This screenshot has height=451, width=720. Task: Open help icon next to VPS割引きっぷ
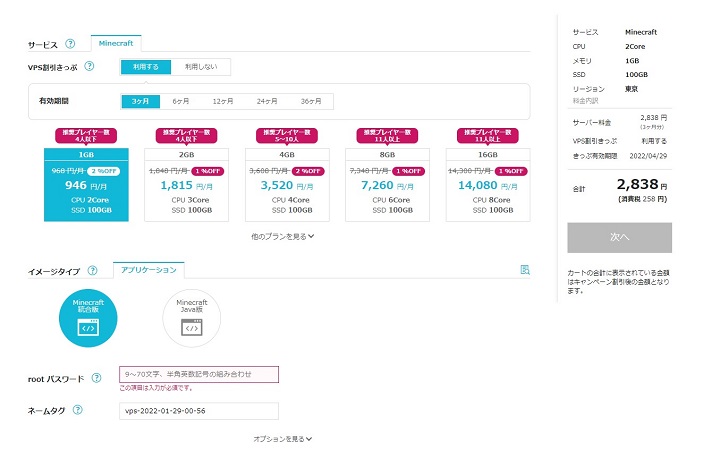90,66
